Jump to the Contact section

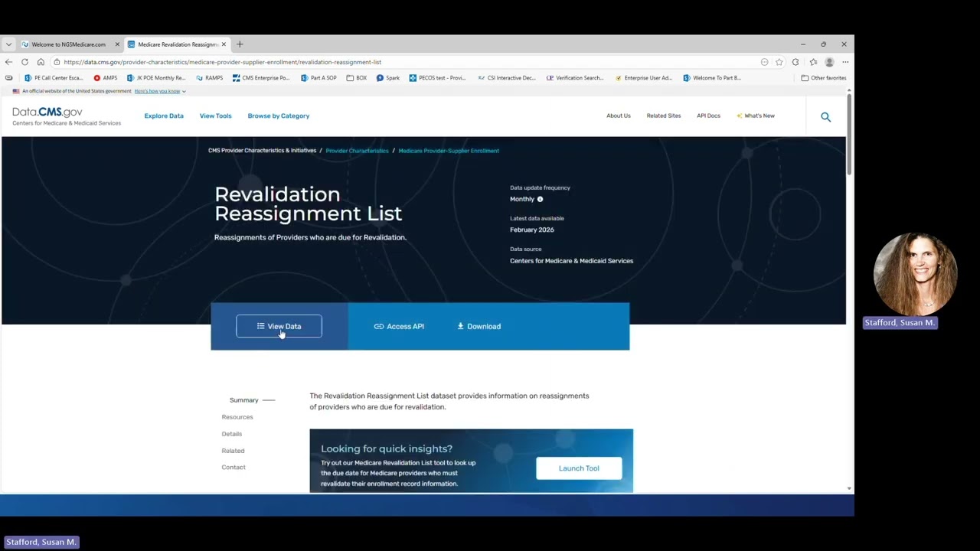(x=234, y=468)
